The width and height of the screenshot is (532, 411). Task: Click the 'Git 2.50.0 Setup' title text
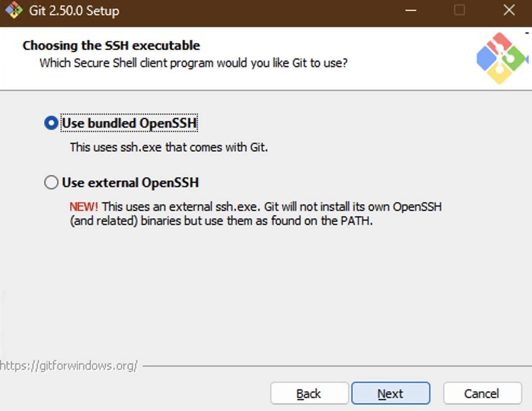click(x=74, y=10)
